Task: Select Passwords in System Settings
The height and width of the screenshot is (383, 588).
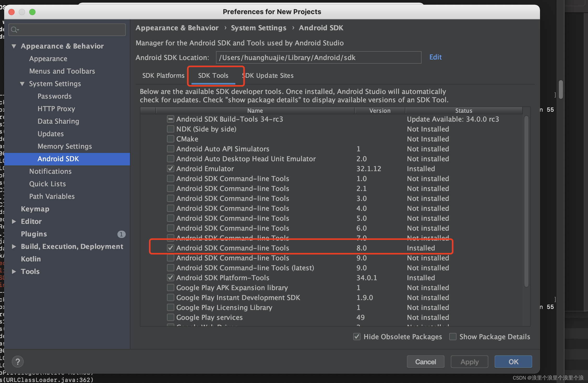Action: point(55,96)
